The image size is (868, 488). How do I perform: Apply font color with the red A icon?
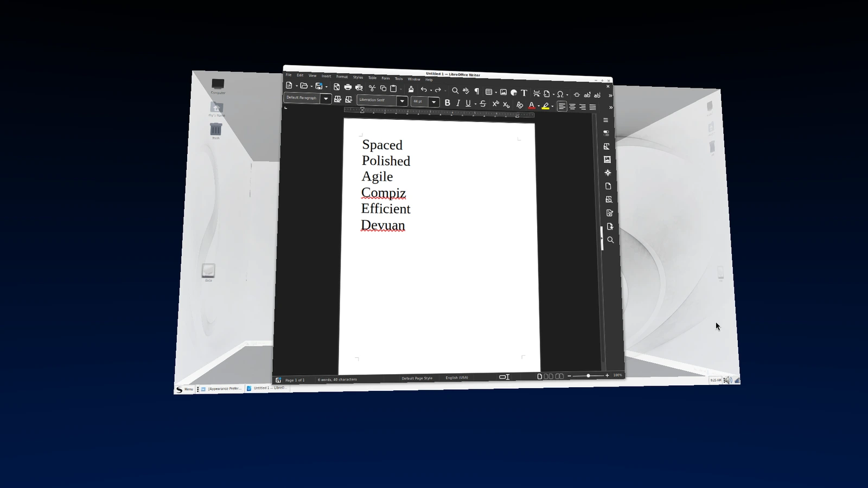(x=532, y=105)
